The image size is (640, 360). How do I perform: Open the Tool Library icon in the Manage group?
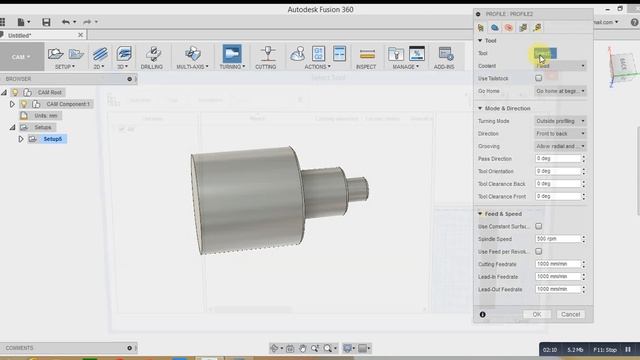click(396, 54)
